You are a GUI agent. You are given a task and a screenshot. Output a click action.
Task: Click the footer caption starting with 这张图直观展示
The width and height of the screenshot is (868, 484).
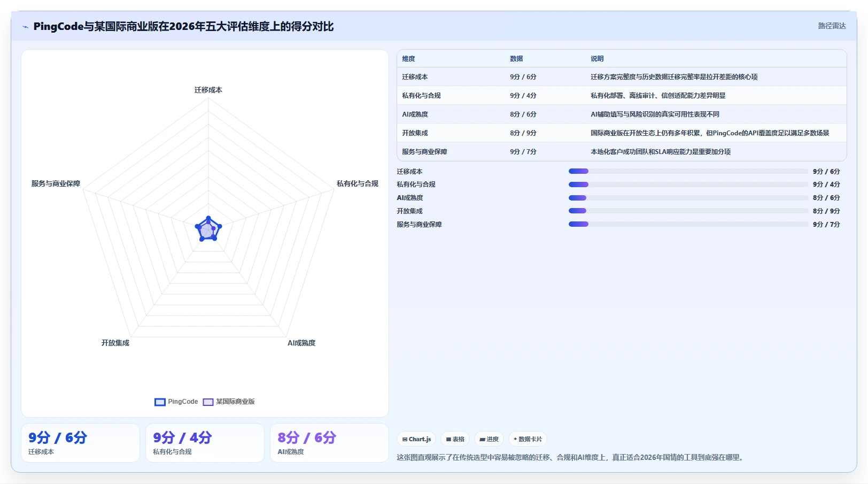click(x=571, y=457)
